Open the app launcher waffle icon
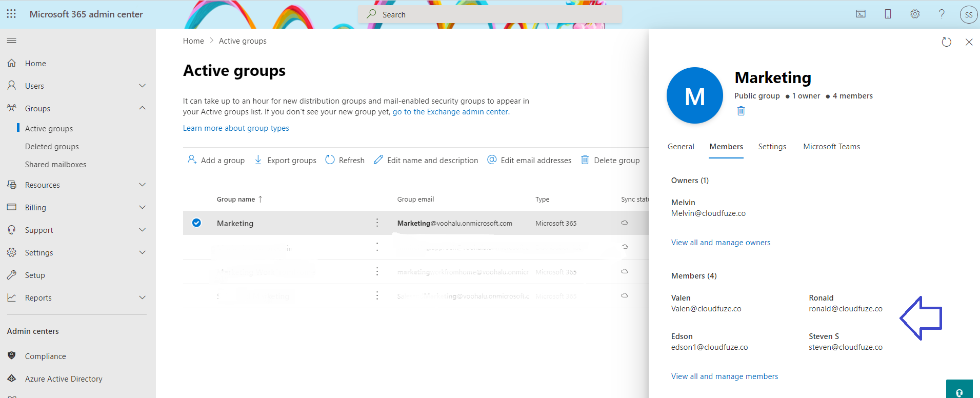 [x=11, y=14]
